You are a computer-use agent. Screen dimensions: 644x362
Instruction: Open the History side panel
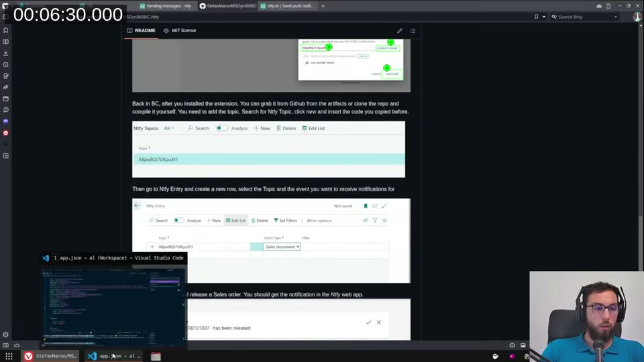[x=6, y=64]
